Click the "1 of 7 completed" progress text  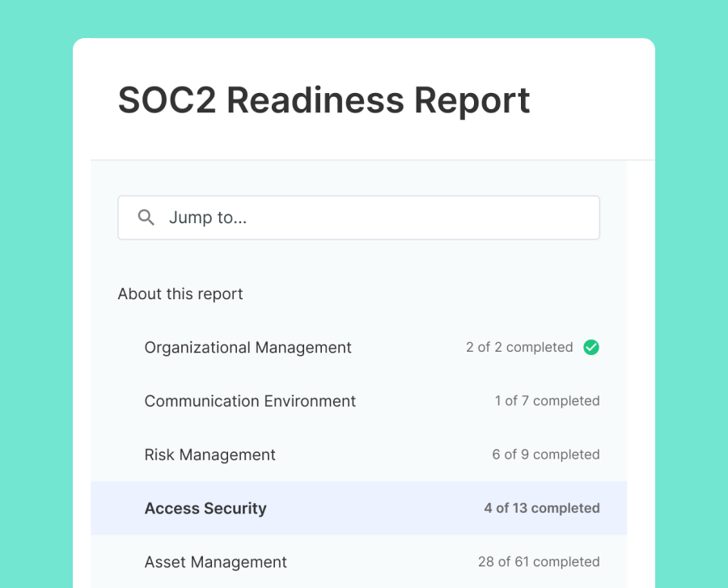point(547,401)
